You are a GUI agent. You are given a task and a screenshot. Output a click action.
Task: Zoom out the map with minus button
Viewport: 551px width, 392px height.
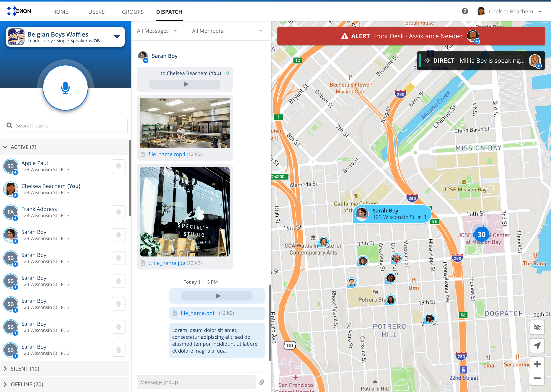point(537,378)
